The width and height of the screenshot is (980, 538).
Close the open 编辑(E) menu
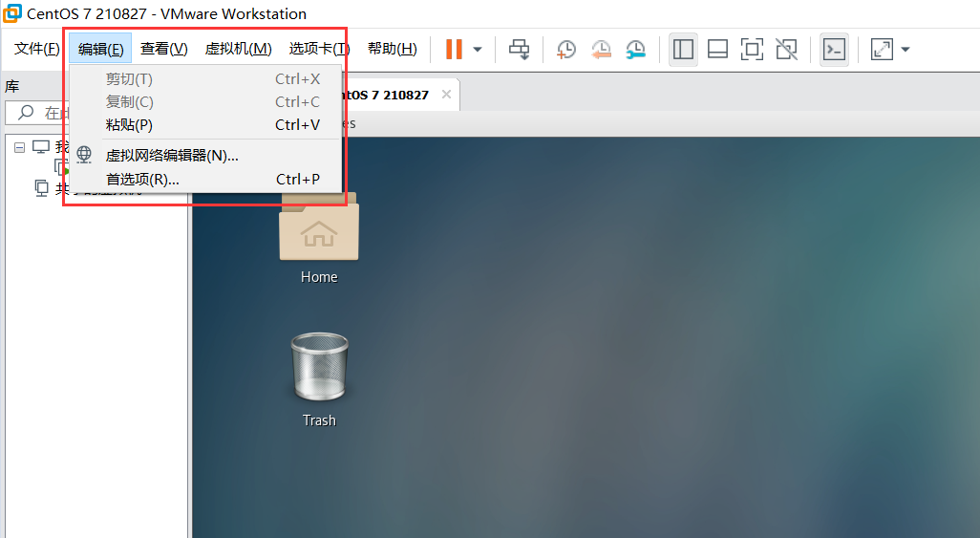[100, 49]
